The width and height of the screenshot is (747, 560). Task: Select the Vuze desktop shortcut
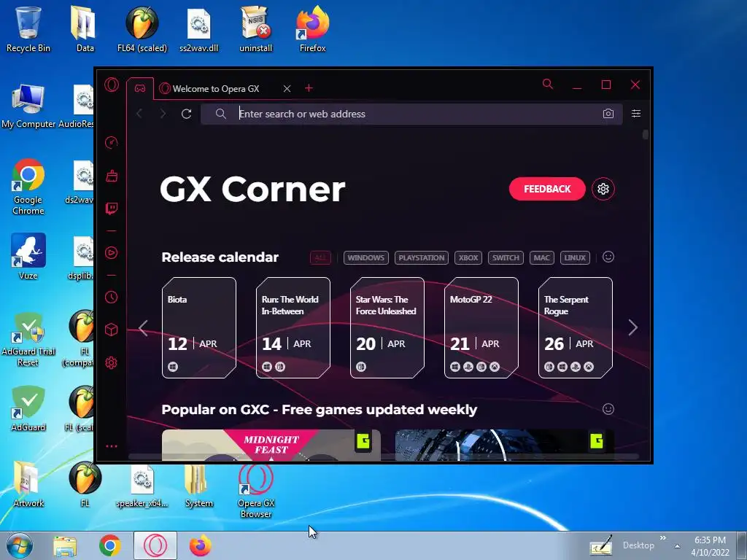coord(28,256)
